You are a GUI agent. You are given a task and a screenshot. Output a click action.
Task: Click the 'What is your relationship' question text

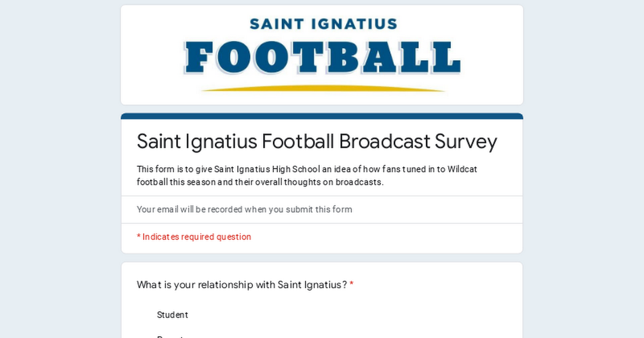pyautogui.click(x=242, y=284)
